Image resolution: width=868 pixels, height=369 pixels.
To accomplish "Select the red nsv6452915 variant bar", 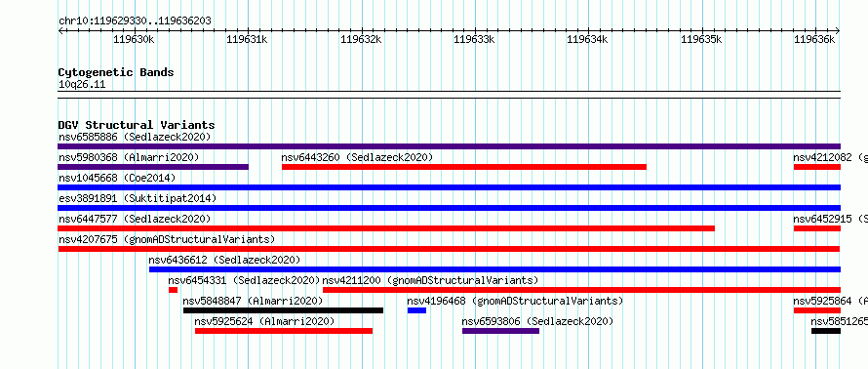I will (x=817, y=228).
